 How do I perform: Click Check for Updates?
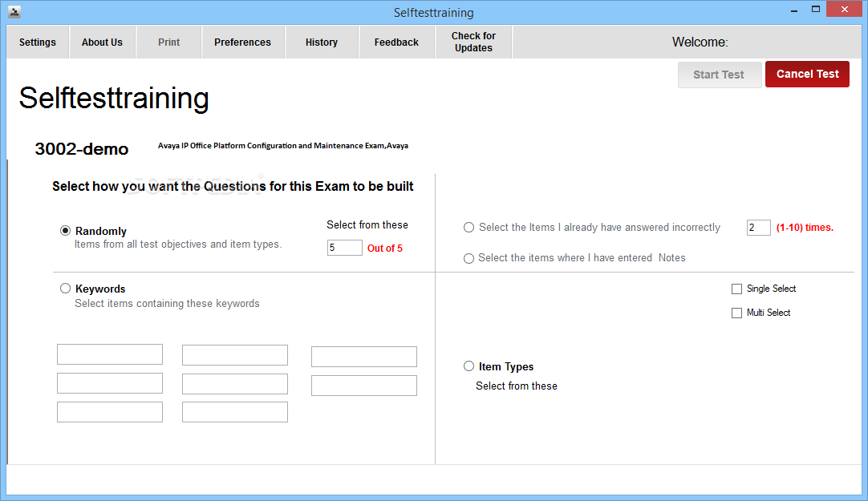pos(473,42)
